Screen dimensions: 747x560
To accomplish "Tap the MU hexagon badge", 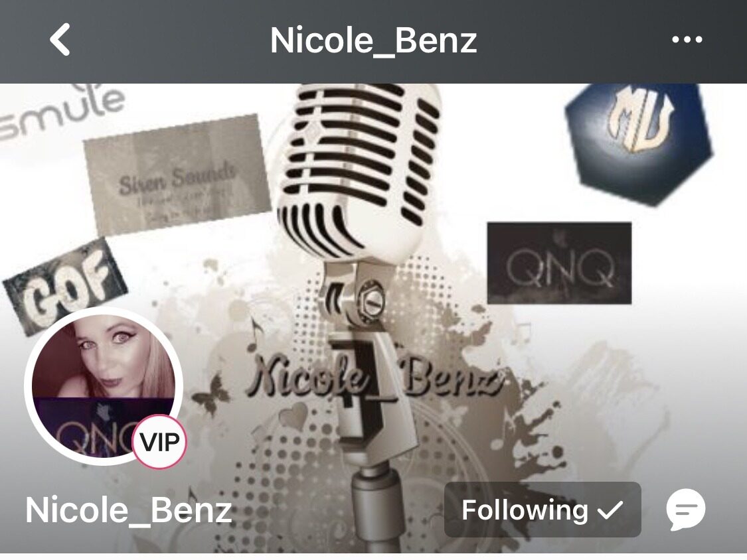I will coord(638,143).
